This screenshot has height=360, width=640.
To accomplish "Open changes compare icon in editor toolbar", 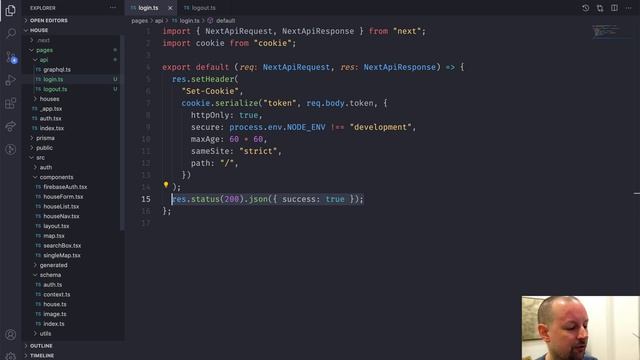I will (x=600, y=8).
